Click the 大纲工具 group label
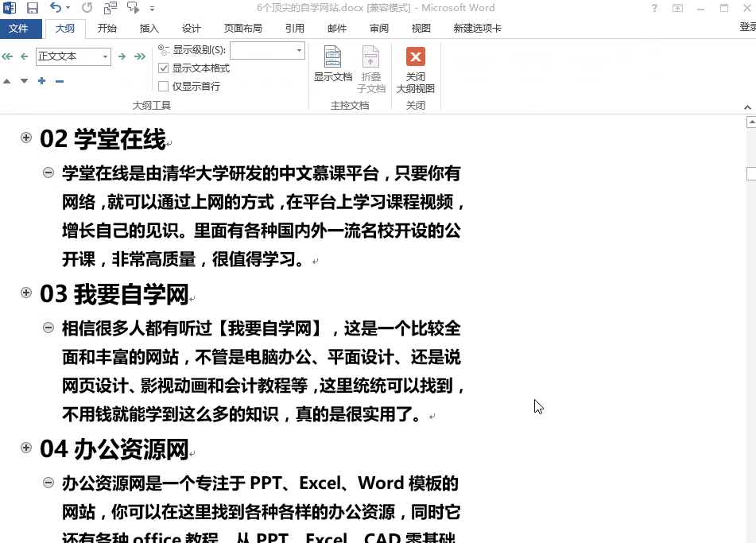 pos(152,106)
